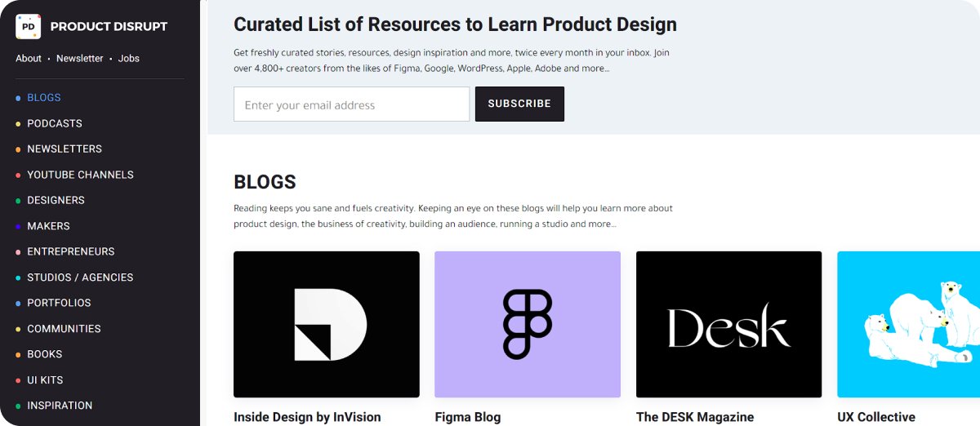The height and width of the screenshot is (426, 980).
Task: Select Newsletters in the sidebar
Action: click(x=65, y=149)
